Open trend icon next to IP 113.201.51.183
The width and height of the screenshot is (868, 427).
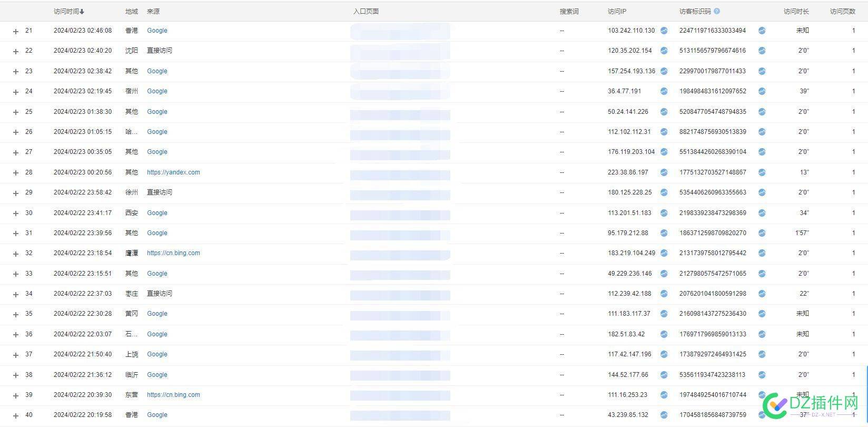(x=664, y=213)
